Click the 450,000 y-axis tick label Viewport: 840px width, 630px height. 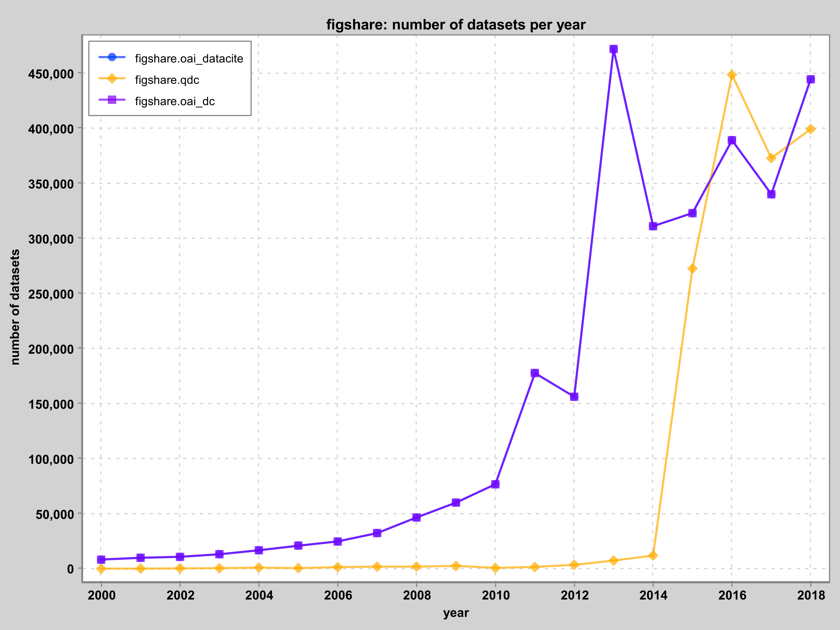[50, 74]
